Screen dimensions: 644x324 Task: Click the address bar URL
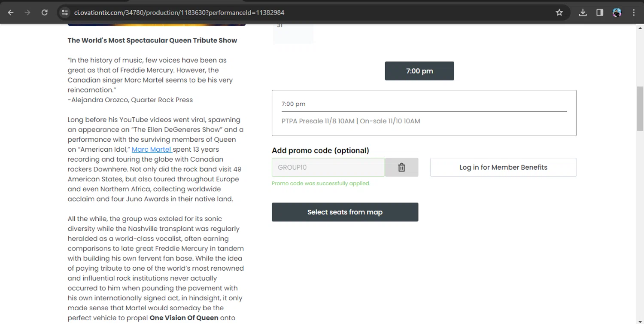[179, 12]
